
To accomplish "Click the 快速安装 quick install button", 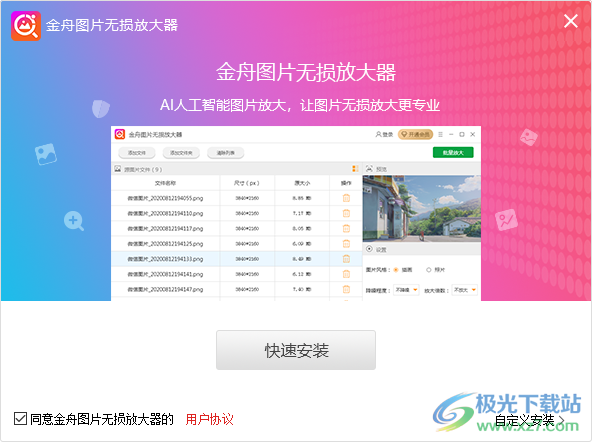I will 296,350.
